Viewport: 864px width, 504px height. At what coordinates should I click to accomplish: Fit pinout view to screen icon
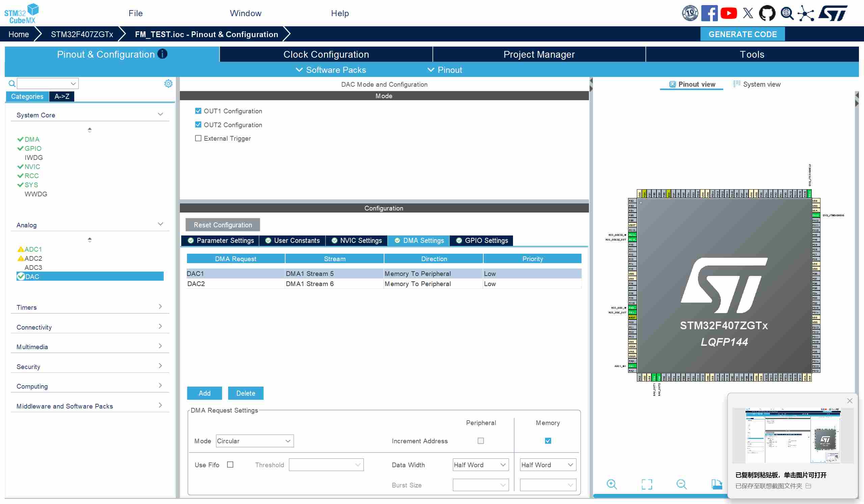tap(647, 484)
